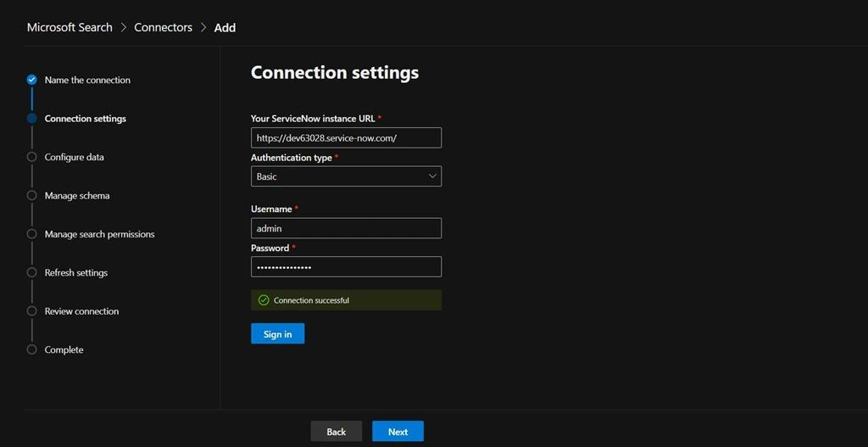Click the Password label

pos(270,249)
